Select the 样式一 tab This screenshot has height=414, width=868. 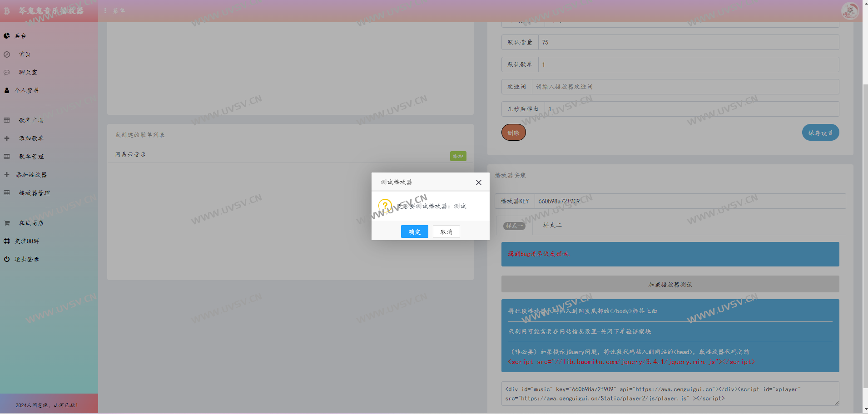click(514, 226)
